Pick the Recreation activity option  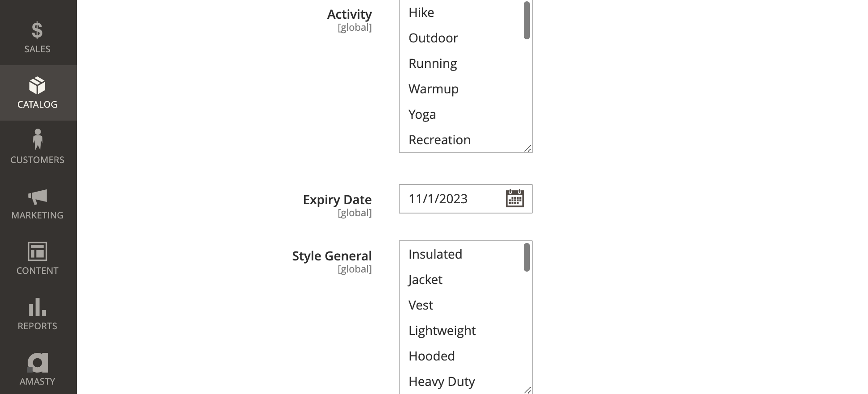coord(439,140)
